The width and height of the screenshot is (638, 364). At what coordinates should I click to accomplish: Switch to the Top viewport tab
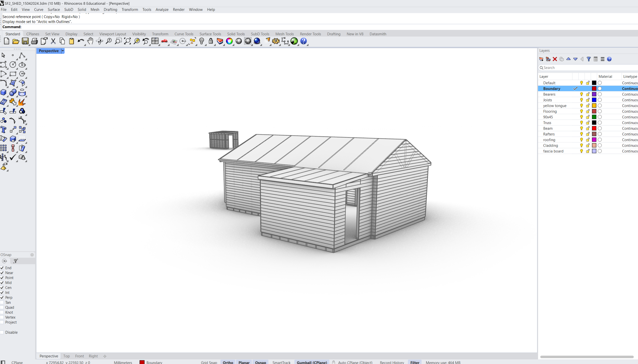66,356
